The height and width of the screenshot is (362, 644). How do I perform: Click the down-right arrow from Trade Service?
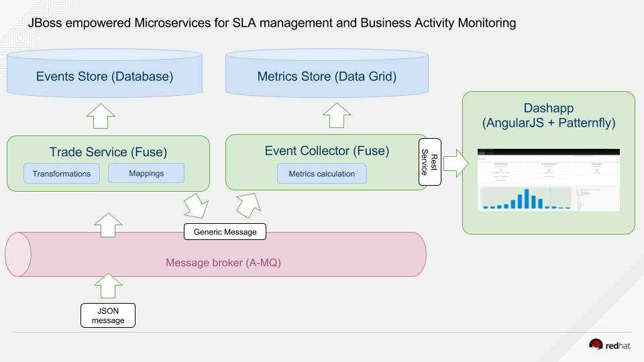(197, 206)
